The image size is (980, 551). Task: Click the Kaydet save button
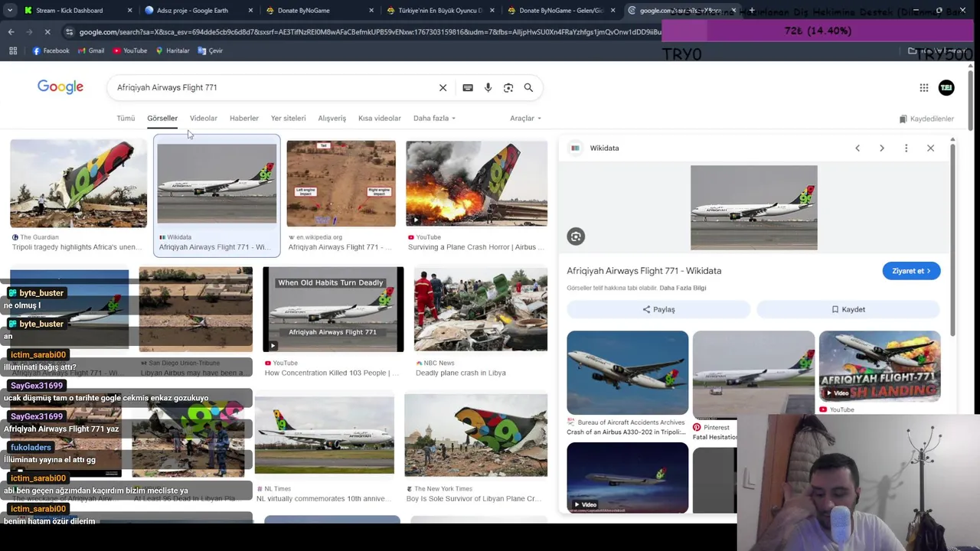848,309
